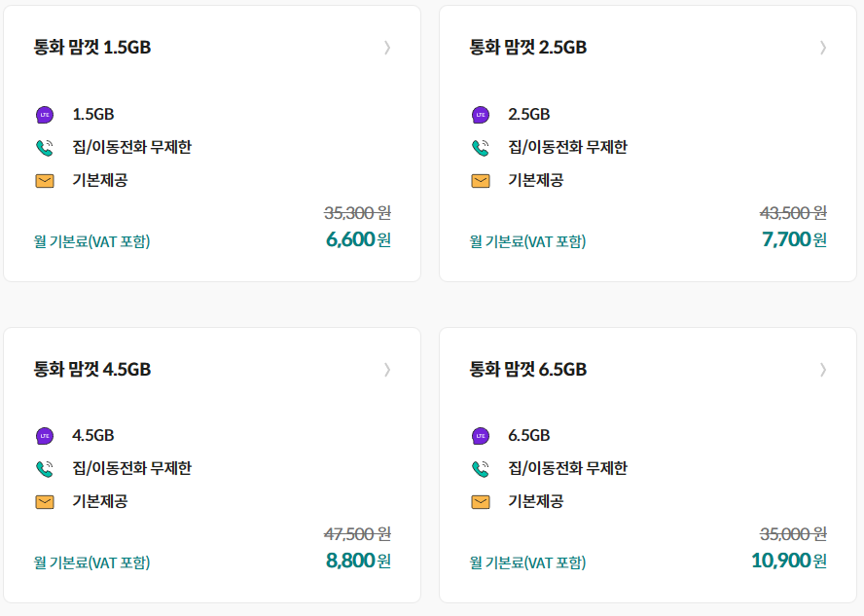The width and height of the screenshot is (864, 616).
Task: Click the message envelope icon in the 6.5GB plan card
Action: 481,502
